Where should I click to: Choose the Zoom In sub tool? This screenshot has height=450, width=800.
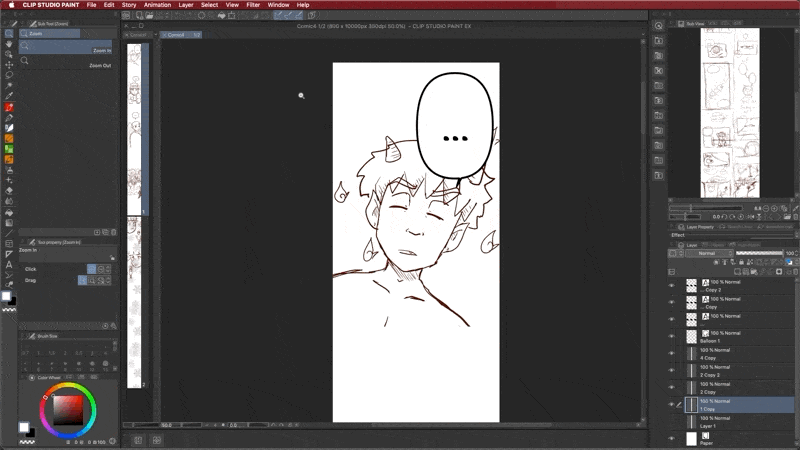pyautogui.click(x=65, y=47)
